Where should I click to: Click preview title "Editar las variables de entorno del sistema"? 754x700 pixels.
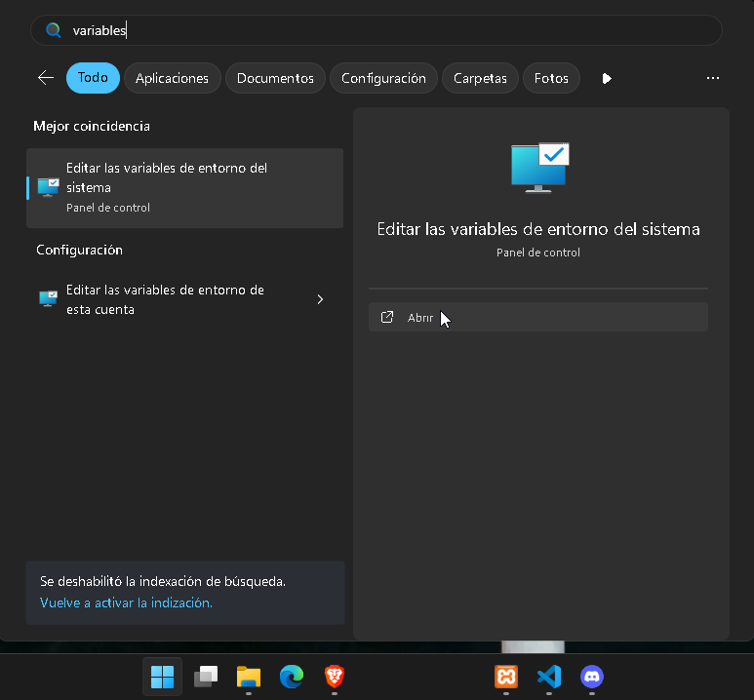pyautogui.click(x=538, y=229)
